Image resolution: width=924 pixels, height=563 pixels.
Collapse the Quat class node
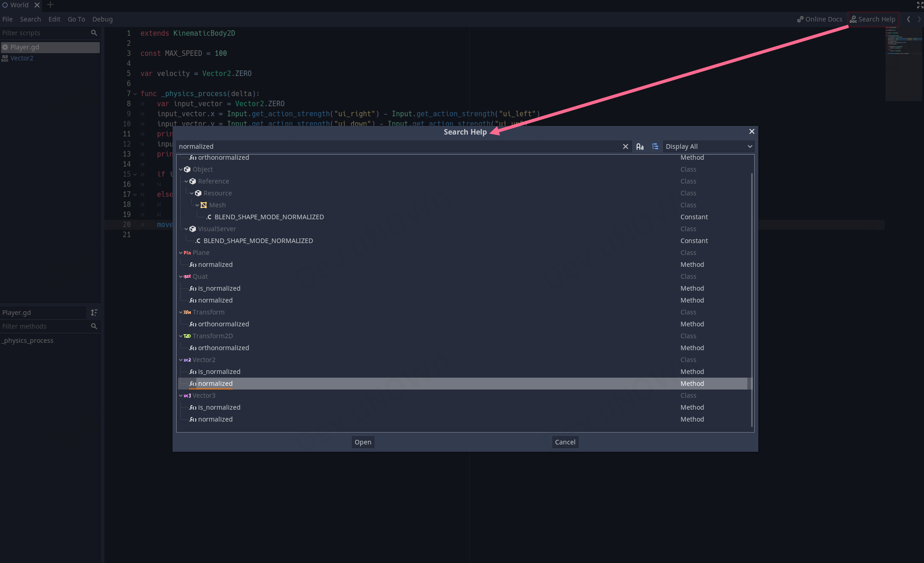point(181,276)
